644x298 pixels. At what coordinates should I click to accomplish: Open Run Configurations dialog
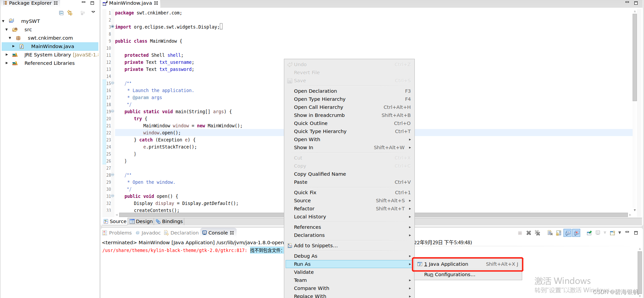click(468, 274)
